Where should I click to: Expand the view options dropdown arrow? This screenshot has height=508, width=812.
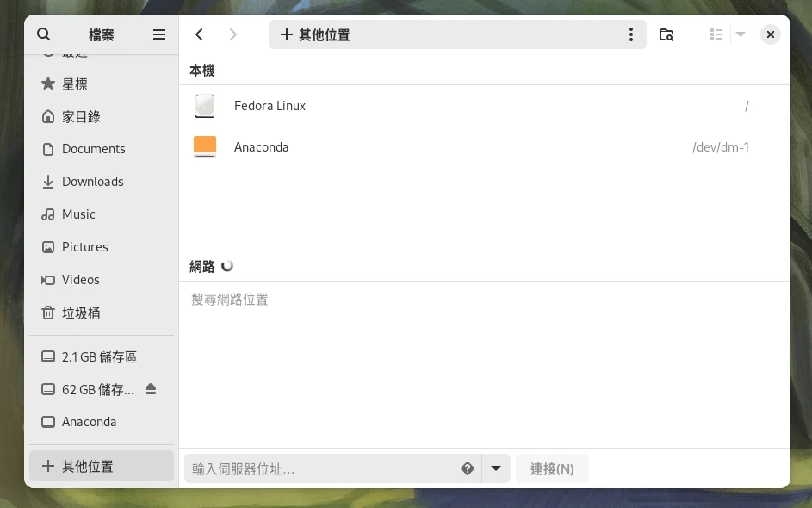click(x=741, y=34)
